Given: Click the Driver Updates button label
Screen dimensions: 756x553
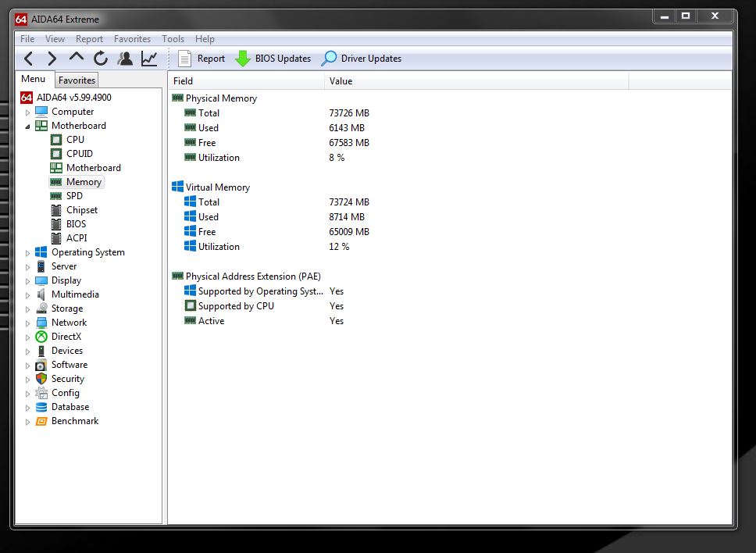Looking at the screenshot, I should point(371,59).
